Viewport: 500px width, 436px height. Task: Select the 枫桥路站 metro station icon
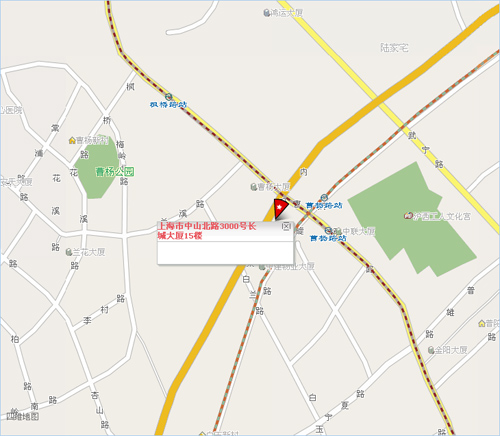169,97
